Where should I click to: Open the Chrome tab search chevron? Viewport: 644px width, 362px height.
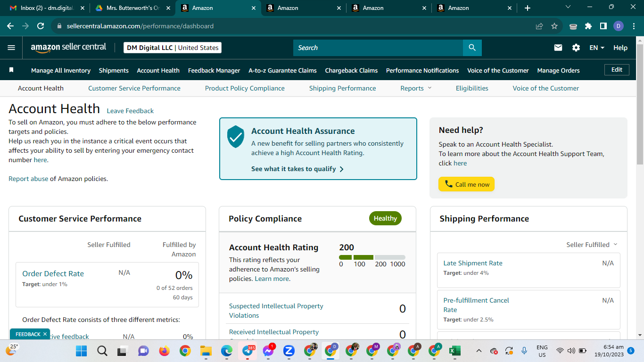point(568,7)
